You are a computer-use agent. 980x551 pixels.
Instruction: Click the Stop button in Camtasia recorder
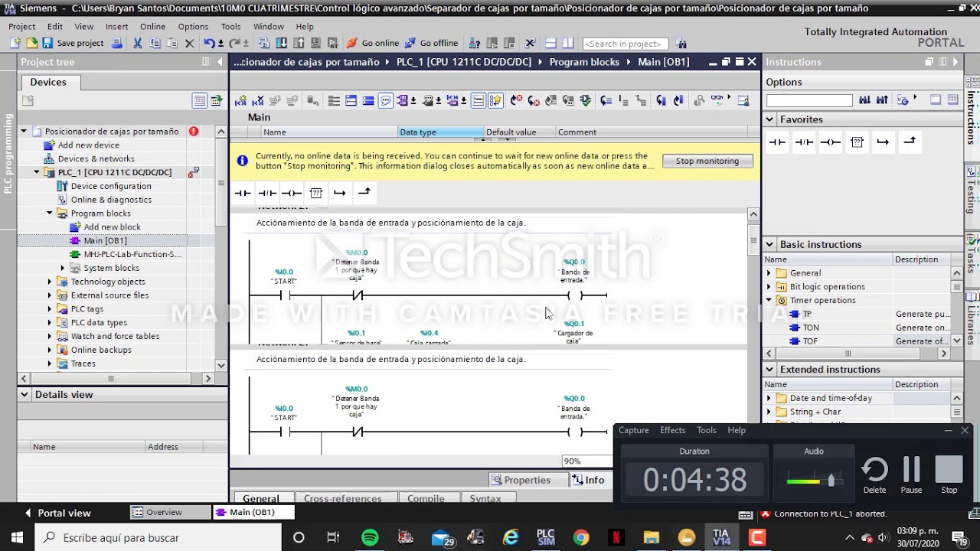point(949,474)
